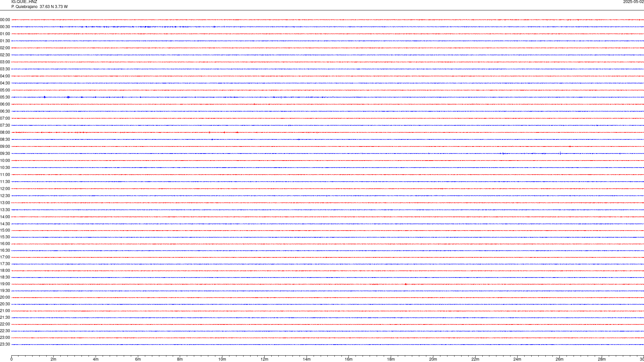Select the 08:00 time row label
This screenshot has width=644, height=362.
[x=5, y=132]
